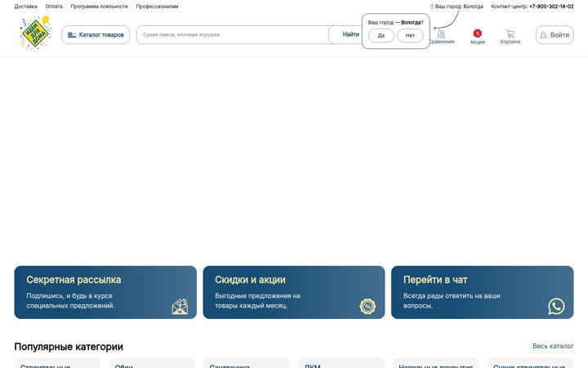Open the Перейти в чат banner
The width and height of the screenshot is (588, 368).
point(483,292)
